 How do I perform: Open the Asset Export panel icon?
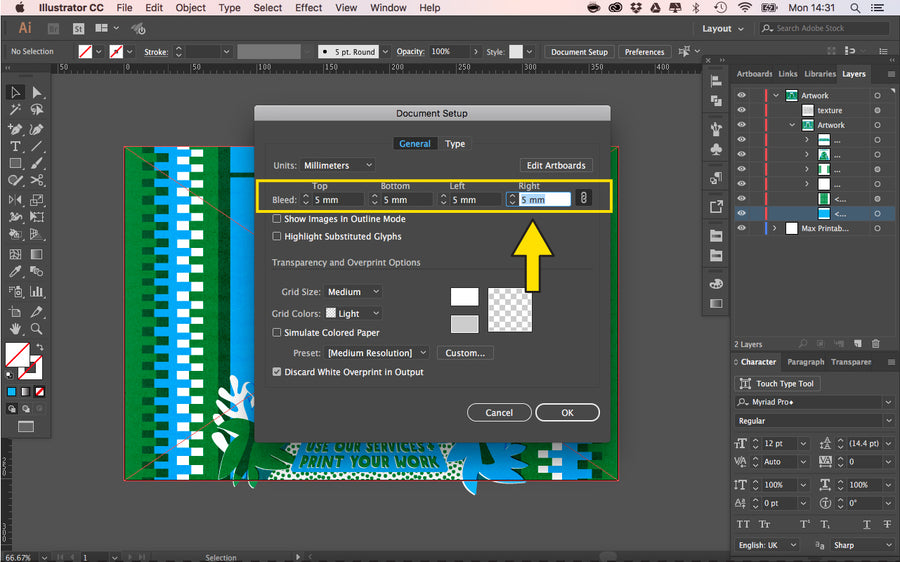coord(716,207)
